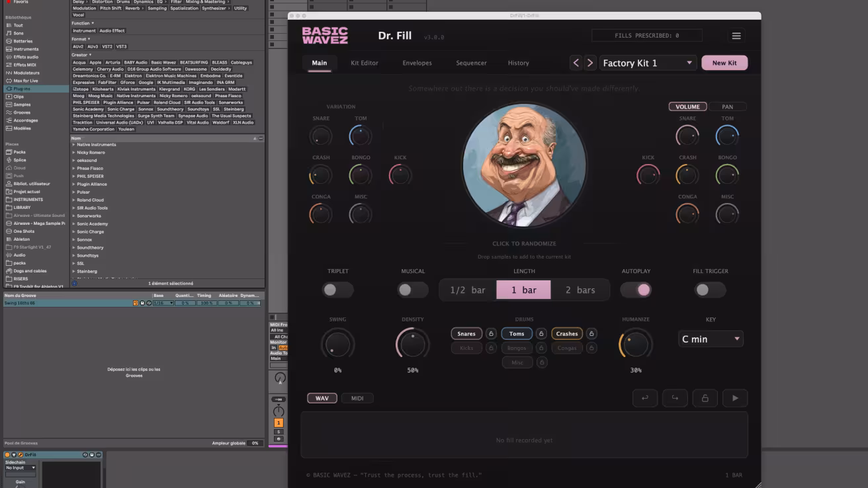Click the Basic Wavez logo
This screenshot has height=488, width=868.
coord(325,36)
